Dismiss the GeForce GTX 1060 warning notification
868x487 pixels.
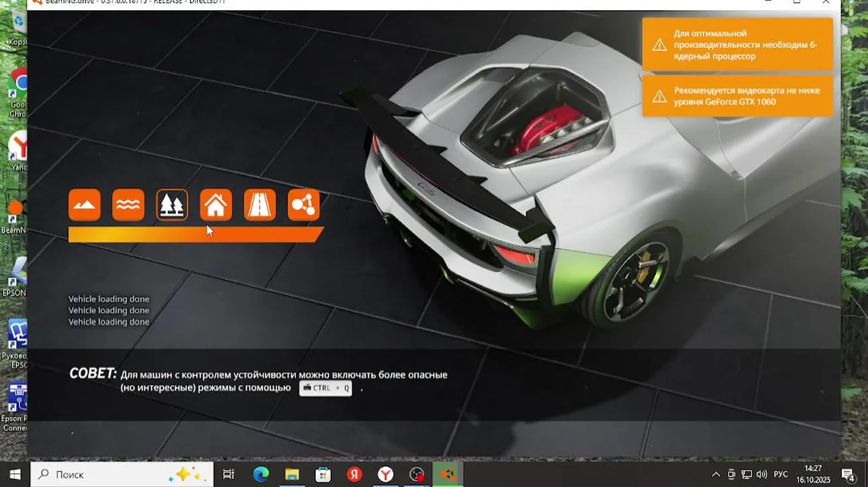click(738, 96)
